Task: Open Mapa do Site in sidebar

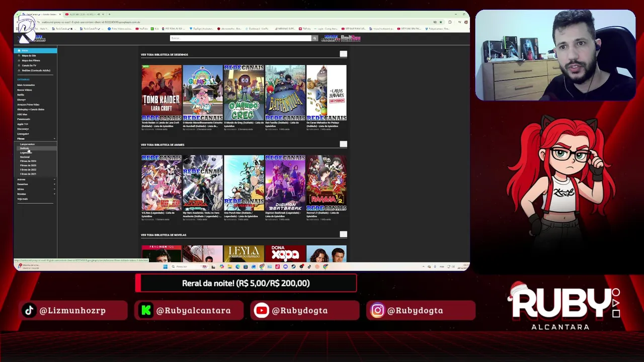Action: [x=29, y=55]
